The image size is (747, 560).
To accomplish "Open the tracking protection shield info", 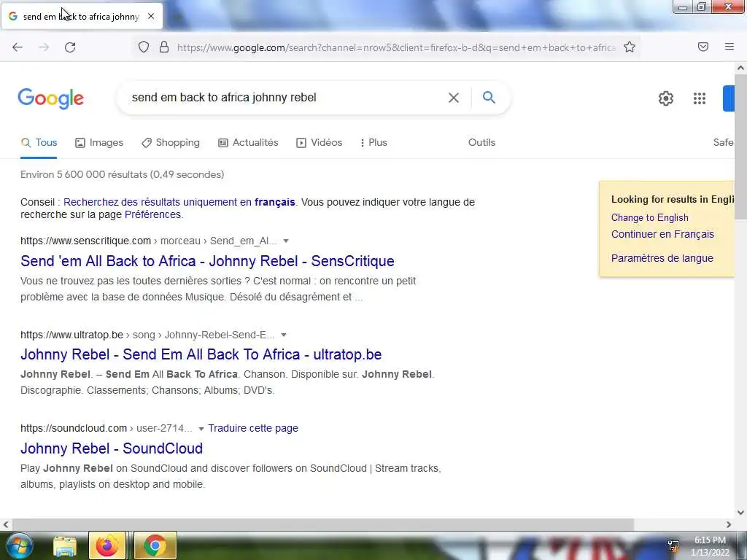I will click(144, 47).
